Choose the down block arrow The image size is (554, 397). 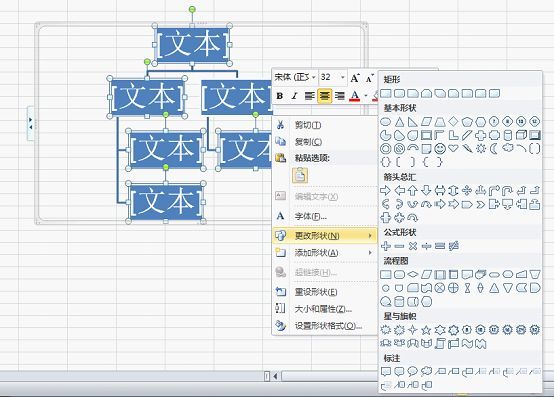(x=426, y=191)
